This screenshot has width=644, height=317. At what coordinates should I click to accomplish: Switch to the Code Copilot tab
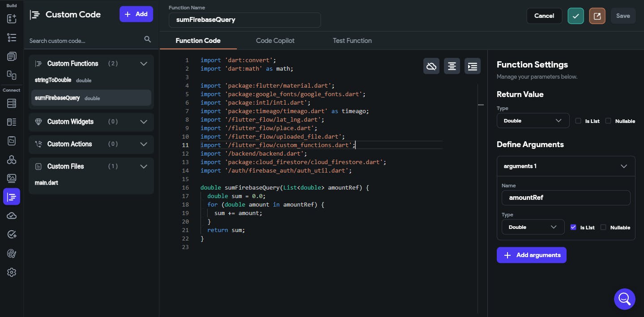click(x=275, y=41)
